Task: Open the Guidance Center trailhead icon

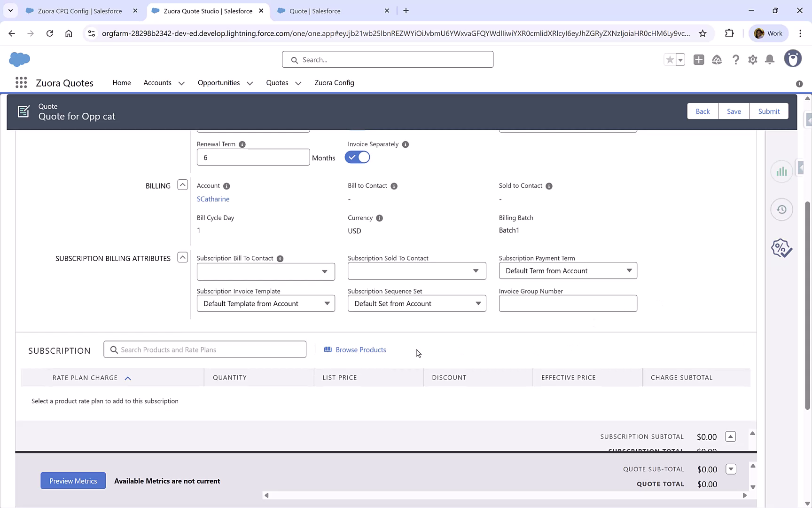Action: tap(717, 60)
